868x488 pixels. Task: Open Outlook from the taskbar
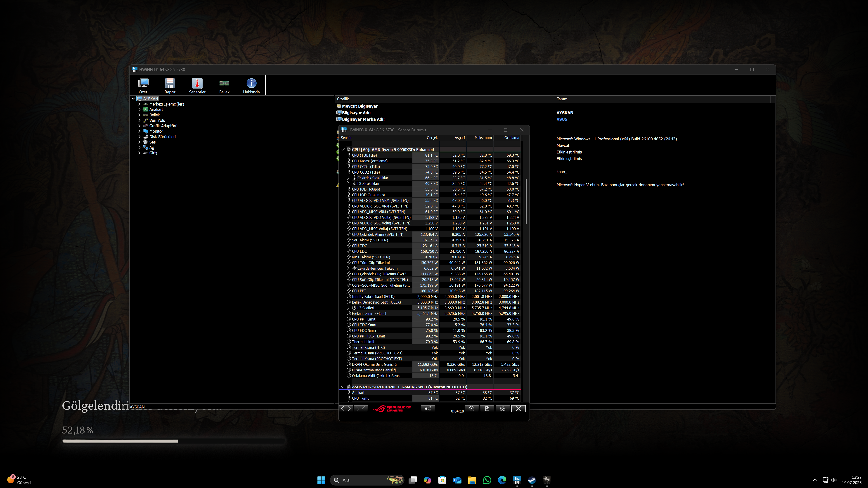tap(457, 480)
